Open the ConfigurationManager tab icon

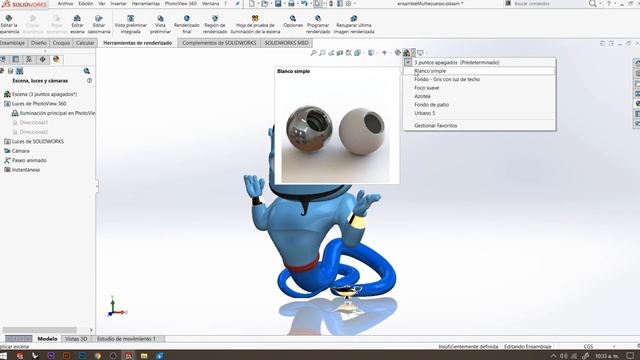point(29,59)
